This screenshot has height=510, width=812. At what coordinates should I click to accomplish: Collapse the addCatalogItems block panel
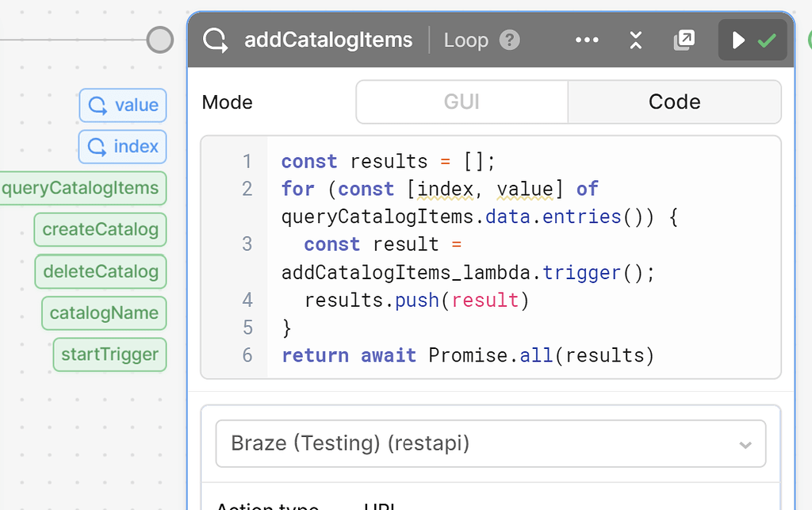coord(635,40)
